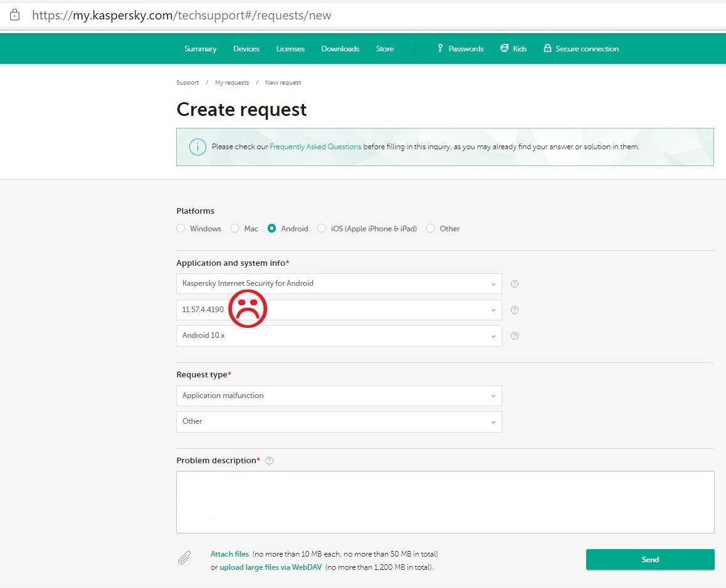Click help icon next to Problem description
Screen dimensions: 726x588
pyautogui.click(x=270, y=461)
